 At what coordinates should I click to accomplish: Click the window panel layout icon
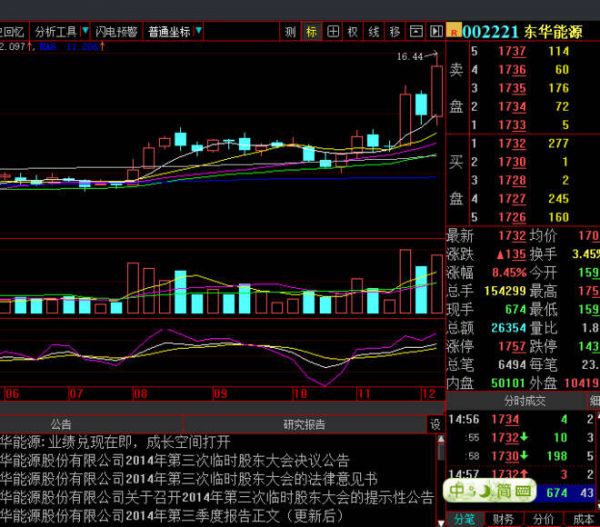(416, 31)
